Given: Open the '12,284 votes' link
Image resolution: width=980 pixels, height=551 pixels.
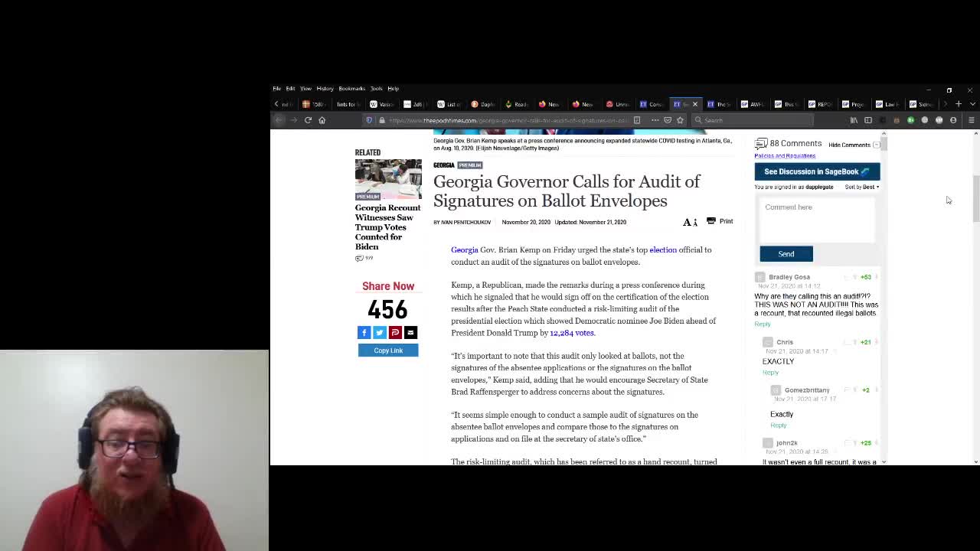Looking at the screenshot, I should 572,333.
